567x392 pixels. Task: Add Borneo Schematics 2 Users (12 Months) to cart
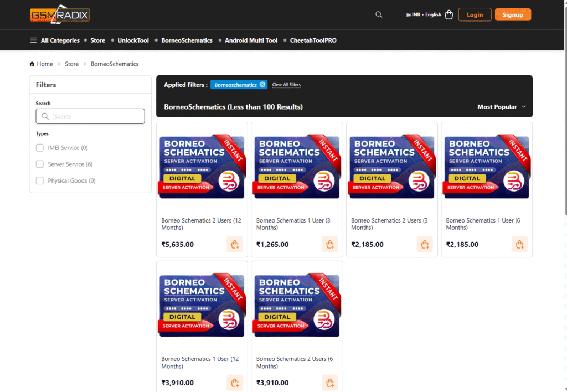[x=235, y=244]
